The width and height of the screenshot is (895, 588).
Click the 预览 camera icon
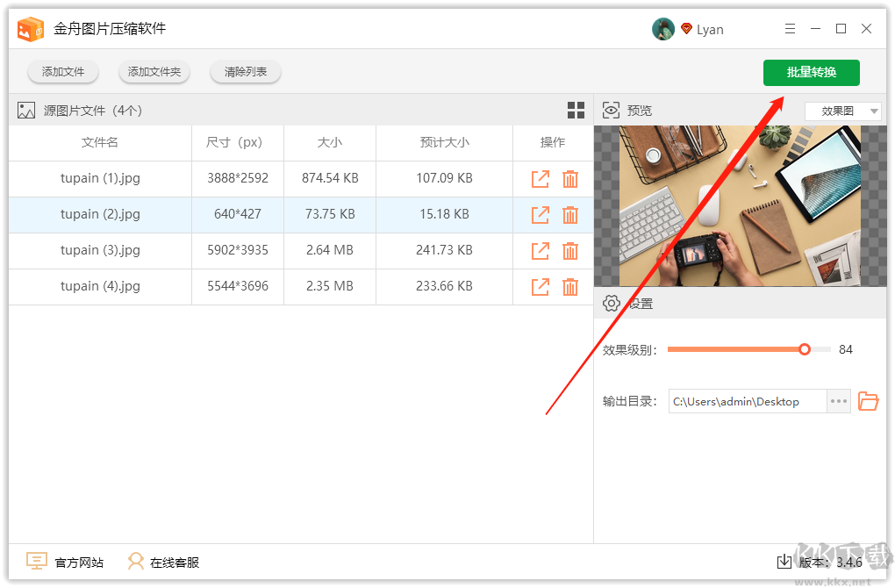611,110
